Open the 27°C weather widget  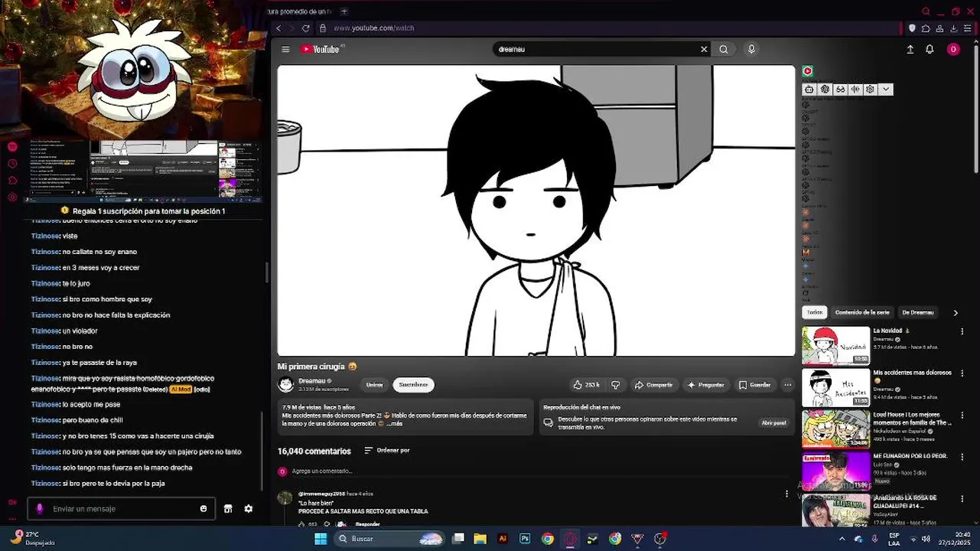pos(34,538)
